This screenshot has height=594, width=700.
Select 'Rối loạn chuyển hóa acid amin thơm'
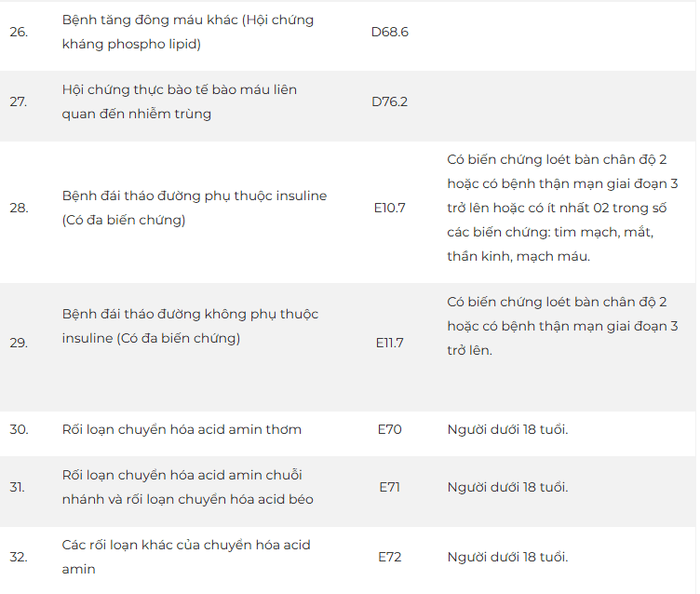(182, 429)
